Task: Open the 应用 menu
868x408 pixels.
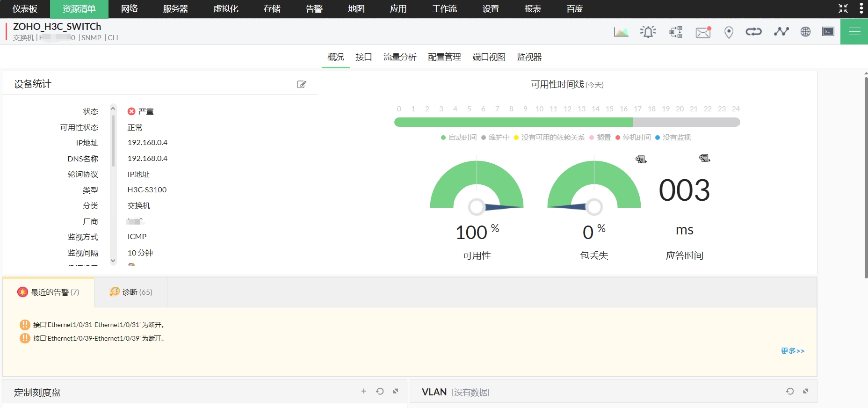Action: 398,9
